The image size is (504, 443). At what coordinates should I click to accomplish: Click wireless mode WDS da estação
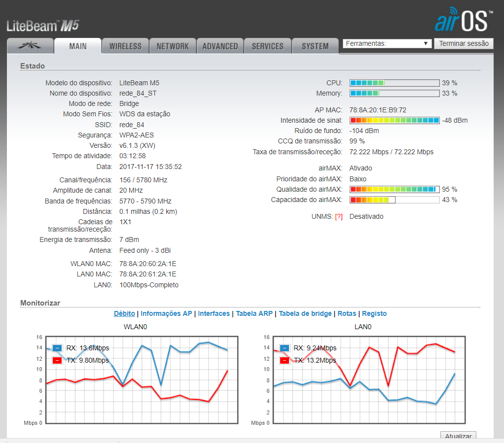144,114
